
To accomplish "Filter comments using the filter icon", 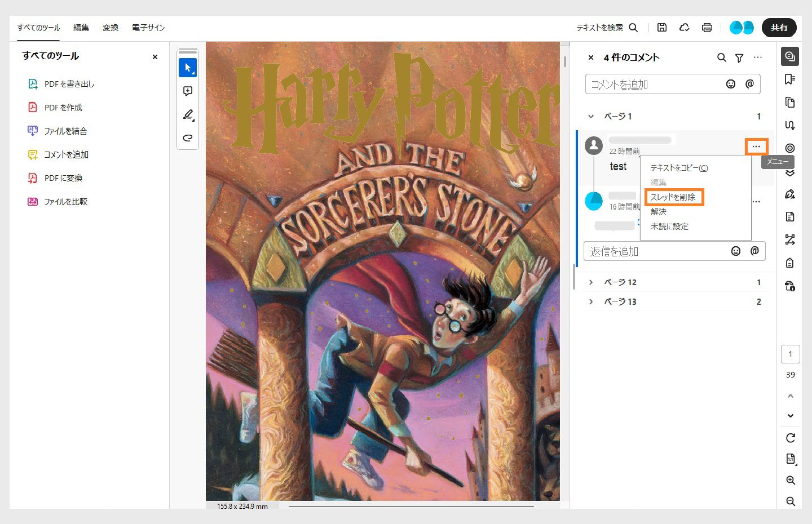I will point(739,57).
